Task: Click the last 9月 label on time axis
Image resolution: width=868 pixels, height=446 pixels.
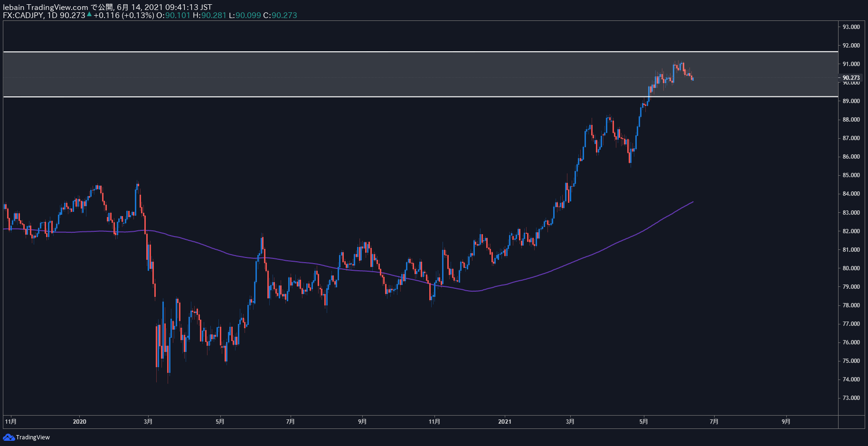Action: (x=786, y=422)
